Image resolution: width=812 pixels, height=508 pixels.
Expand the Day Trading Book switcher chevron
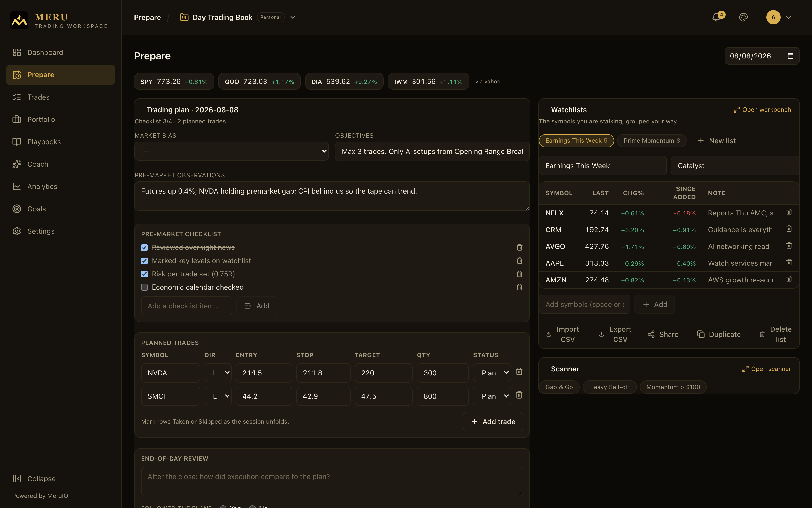(293, 17)
